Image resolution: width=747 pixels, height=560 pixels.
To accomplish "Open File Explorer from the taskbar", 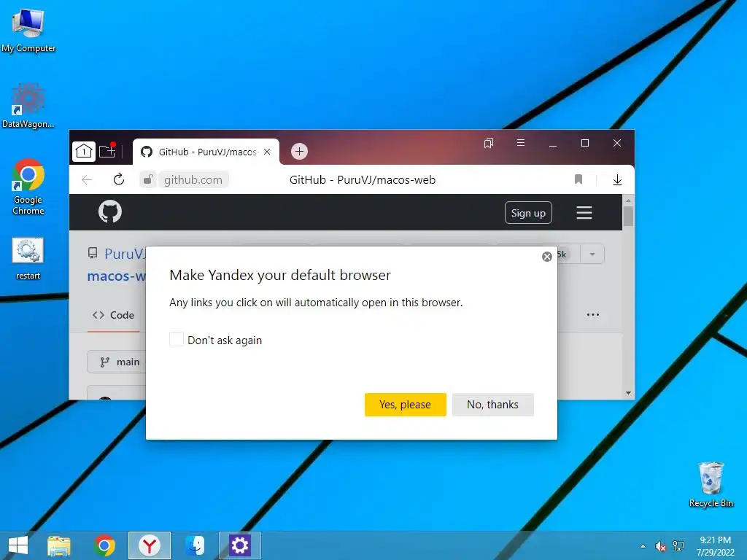I will pyautogui.click(x=59, y=545).
